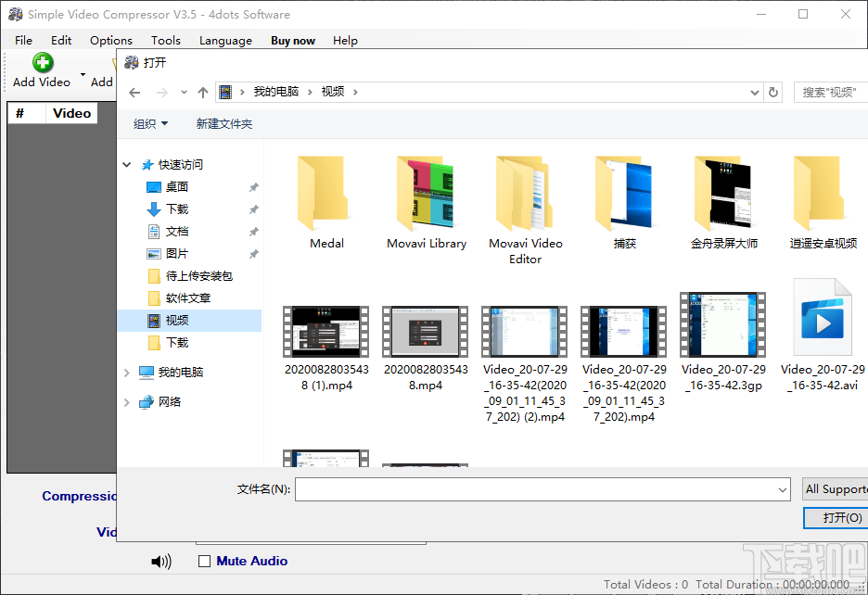The height and width of the screenshot is (595, 868).
Task: Click the up-one-level navigation arrow
Action: pos(203,91)
